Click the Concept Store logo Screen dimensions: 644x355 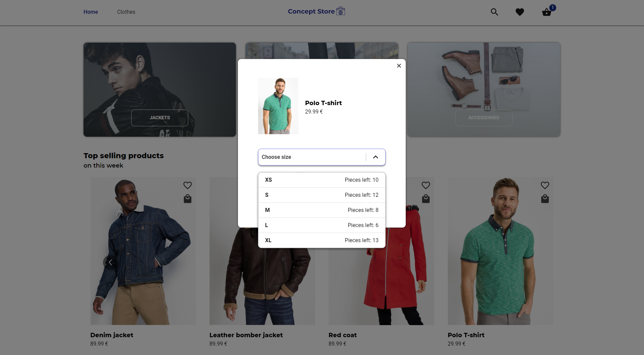pos(316,11)
